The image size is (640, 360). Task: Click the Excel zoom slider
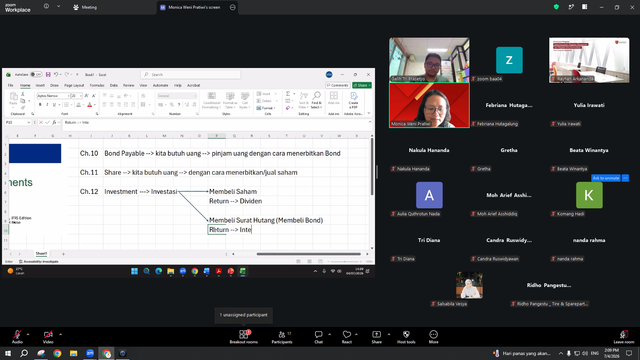pos(344,261)
